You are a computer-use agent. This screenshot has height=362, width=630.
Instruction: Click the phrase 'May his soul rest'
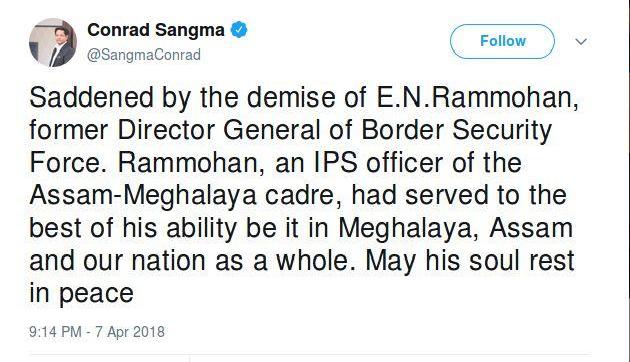point(470,261)
